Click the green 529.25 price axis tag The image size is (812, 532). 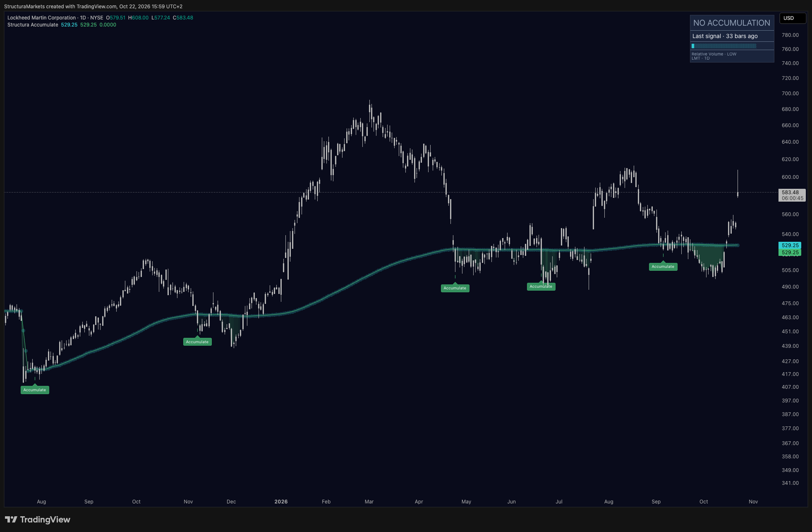pos(790,253)
